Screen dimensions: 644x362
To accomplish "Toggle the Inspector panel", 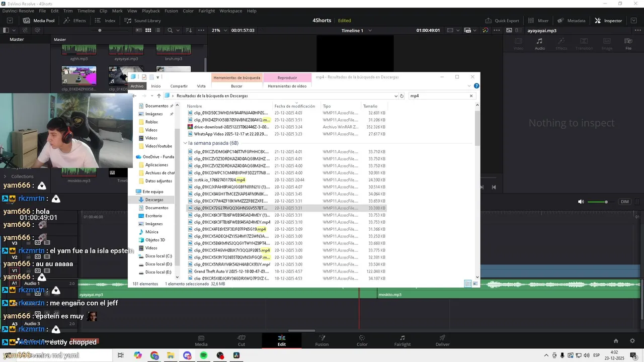I will click(608, 21).
